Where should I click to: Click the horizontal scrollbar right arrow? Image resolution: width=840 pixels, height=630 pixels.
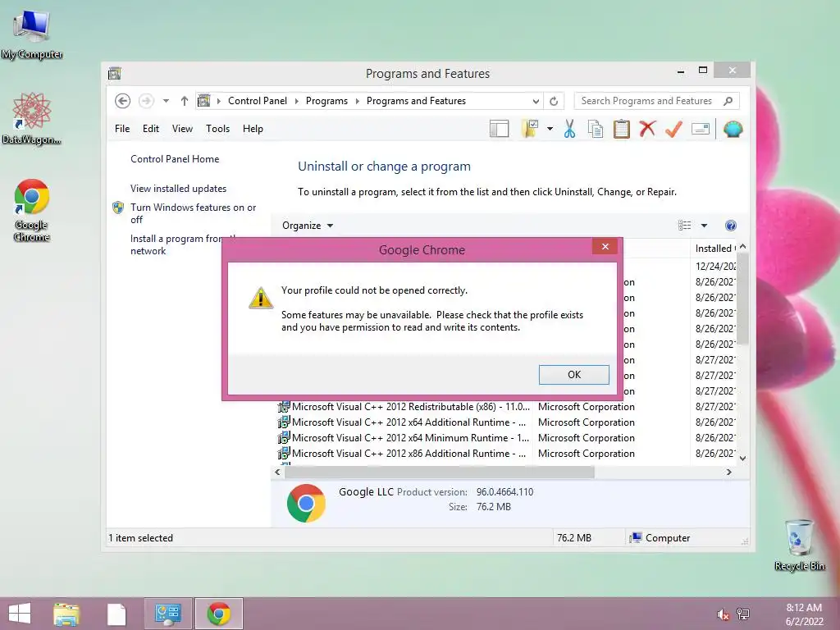[x=728, y=472]
